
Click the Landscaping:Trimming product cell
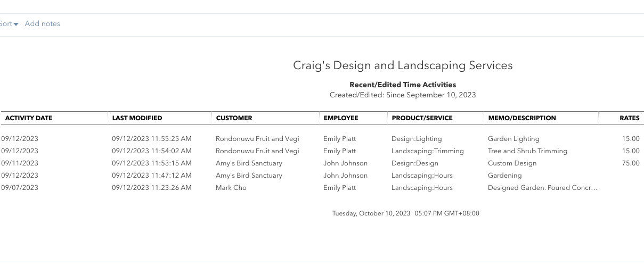click(427, 151)
